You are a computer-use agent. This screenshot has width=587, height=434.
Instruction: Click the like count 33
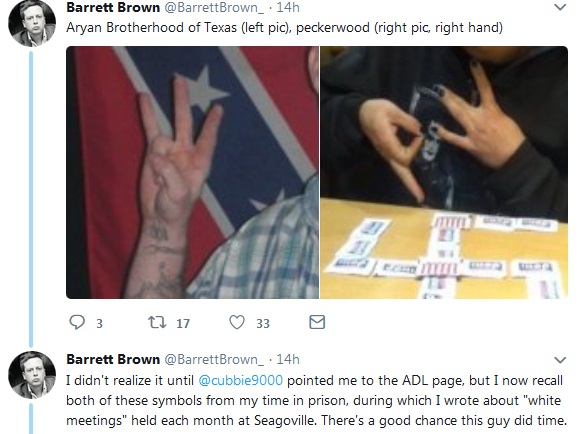[263, 324]
